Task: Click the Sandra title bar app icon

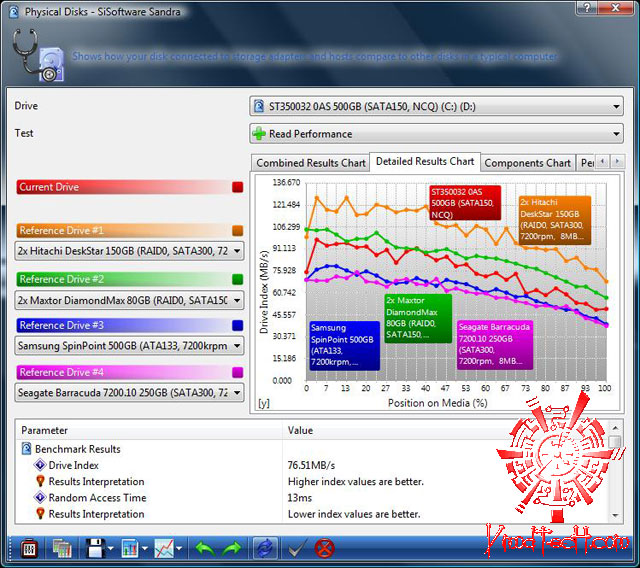Action: tap(13, 12)
